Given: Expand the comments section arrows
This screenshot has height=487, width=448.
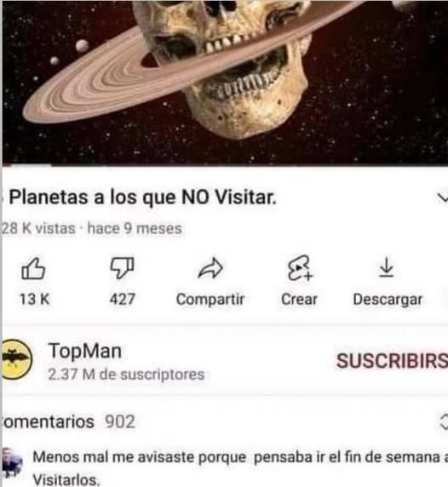Looking at the screenshot, I should [x=444, y=421].
